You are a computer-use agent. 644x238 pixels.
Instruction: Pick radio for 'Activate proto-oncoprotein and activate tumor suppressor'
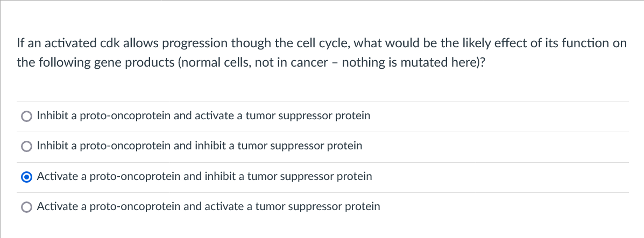coord(26,207)
